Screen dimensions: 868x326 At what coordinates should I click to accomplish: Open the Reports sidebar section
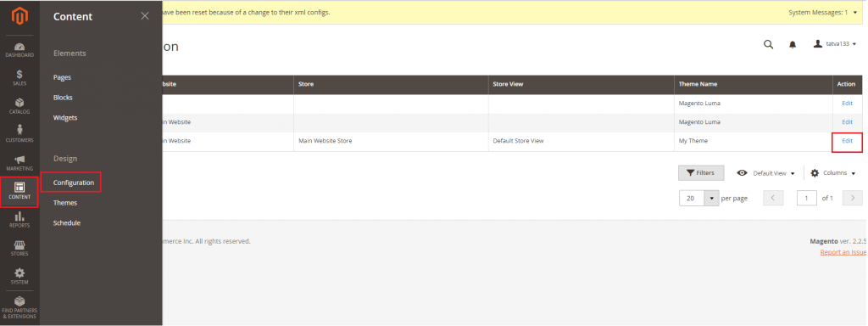(x=19, y=220)
